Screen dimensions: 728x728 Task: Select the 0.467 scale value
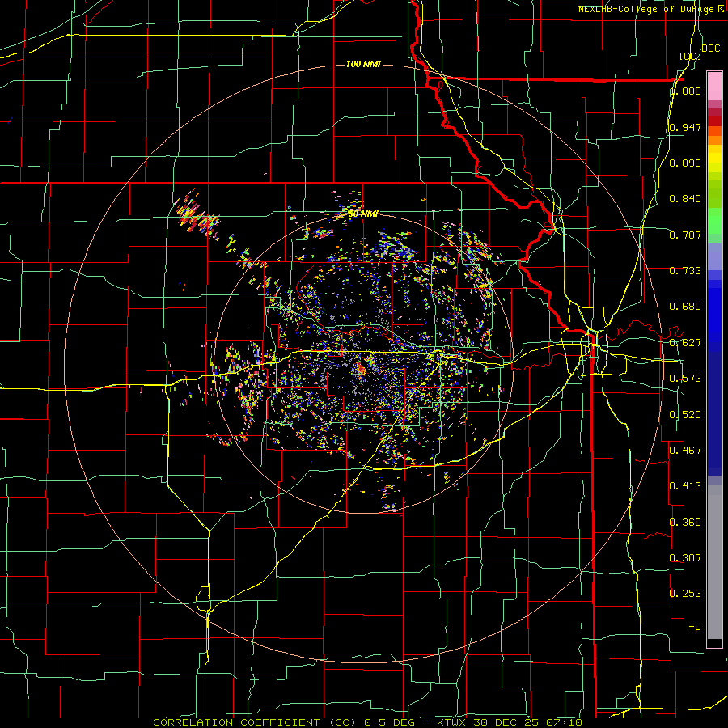[685, 451]
